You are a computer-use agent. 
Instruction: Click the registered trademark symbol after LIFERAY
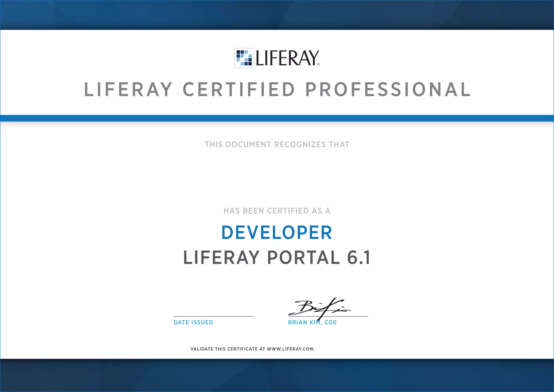318,64
